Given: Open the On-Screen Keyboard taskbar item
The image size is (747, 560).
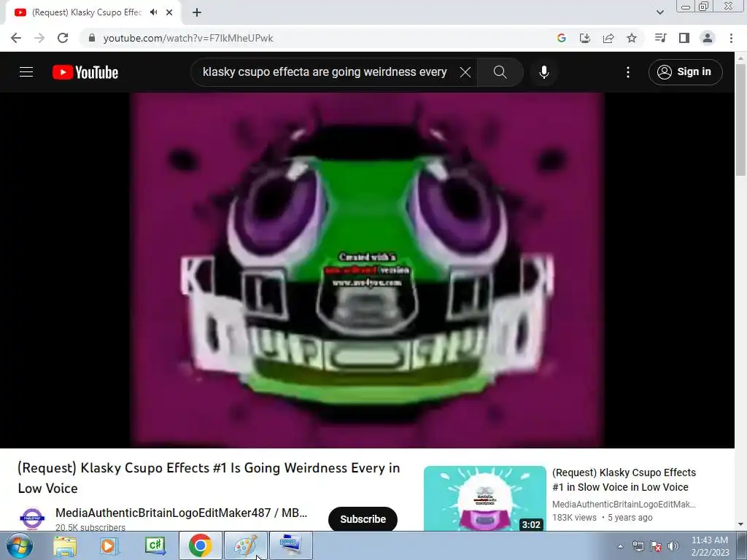Looking at the screenshot, I should (x=291, y=545).
